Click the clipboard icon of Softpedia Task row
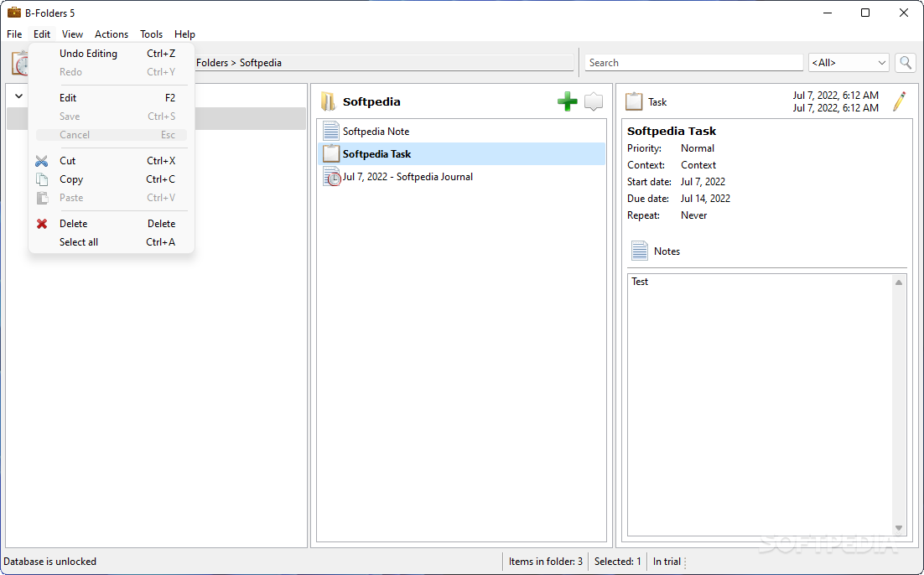Viewport: 924px width, 575px height. tap(331, 153)
